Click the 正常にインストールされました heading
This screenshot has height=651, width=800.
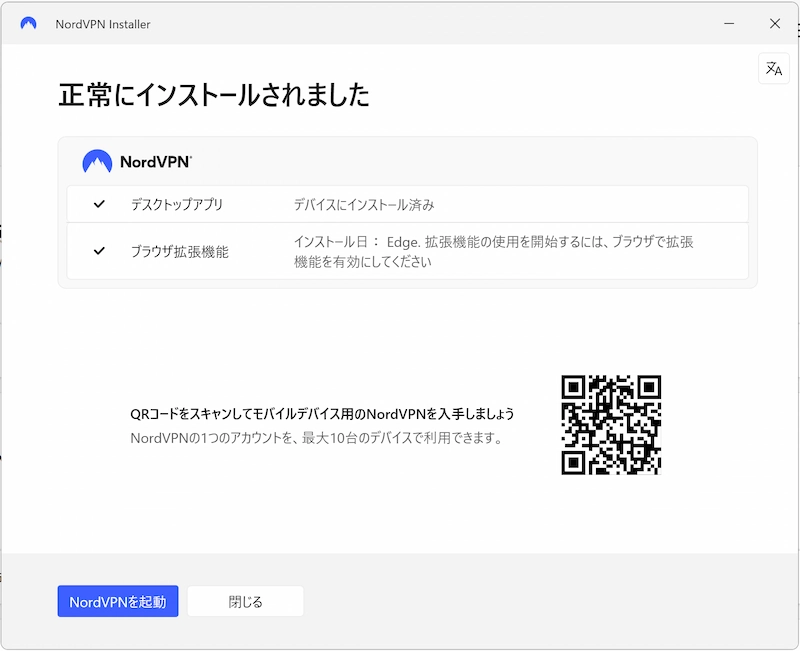tap(214, 95)
